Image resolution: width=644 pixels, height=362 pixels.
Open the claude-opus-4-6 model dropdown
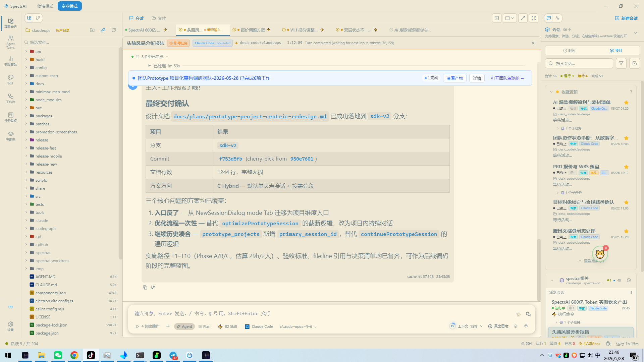[x=298, y=326]
